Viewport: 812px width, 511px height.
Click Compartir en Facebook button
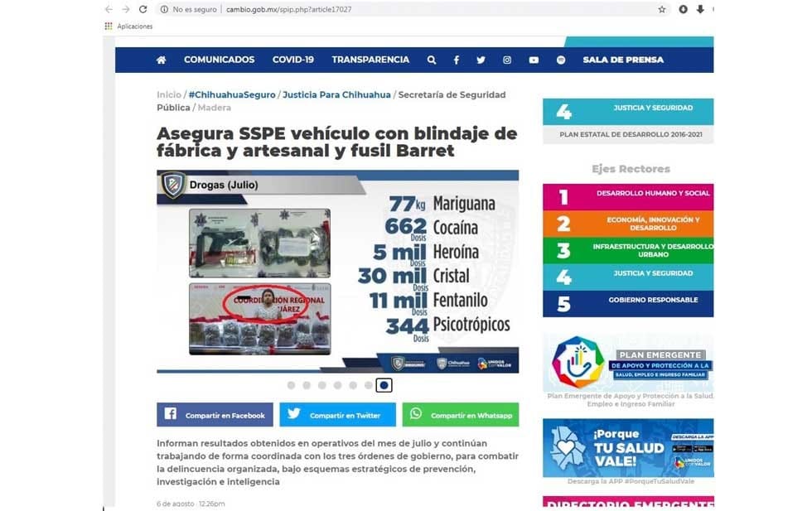pos(215,415)
